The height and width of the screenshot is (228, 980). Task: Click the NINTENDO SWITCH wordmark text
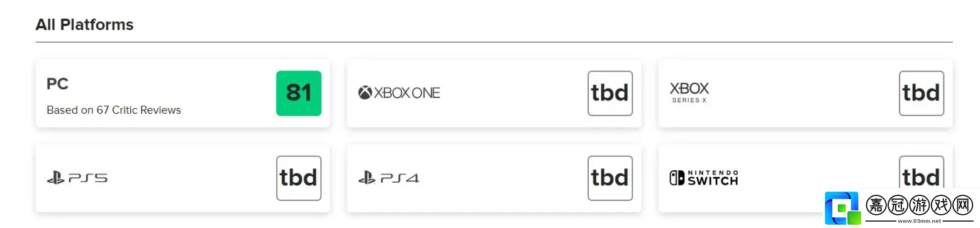711,178
